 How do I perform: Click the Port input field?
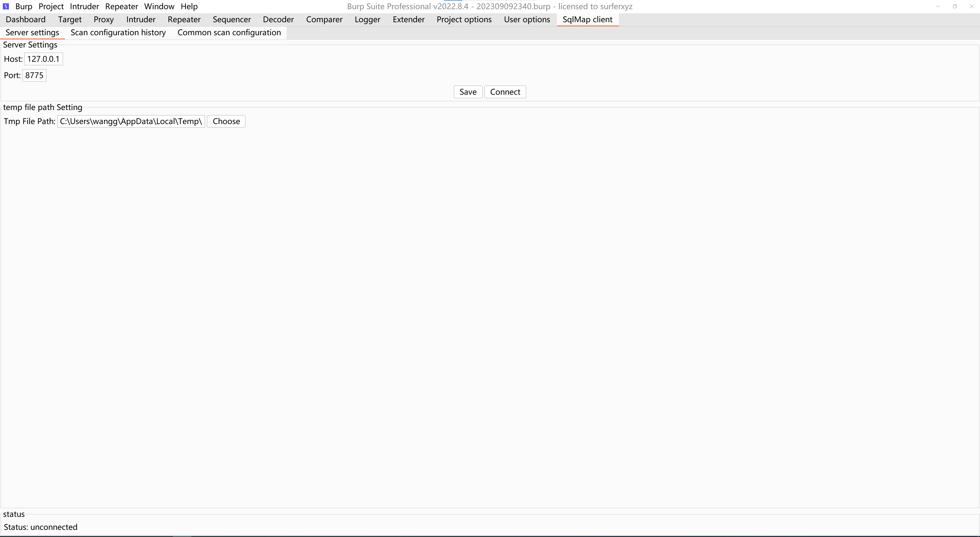[x=34, y=75]
